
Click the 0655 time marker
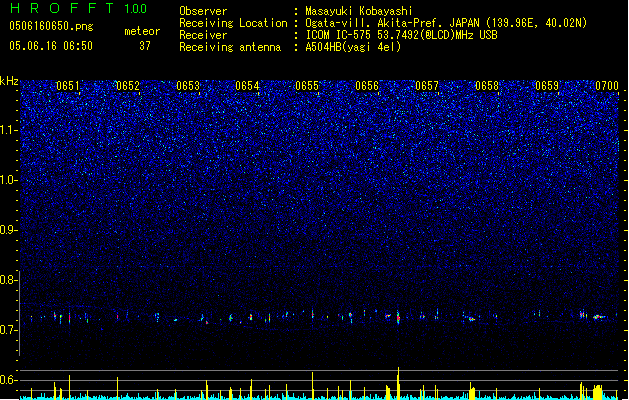(x=307, y=86)
